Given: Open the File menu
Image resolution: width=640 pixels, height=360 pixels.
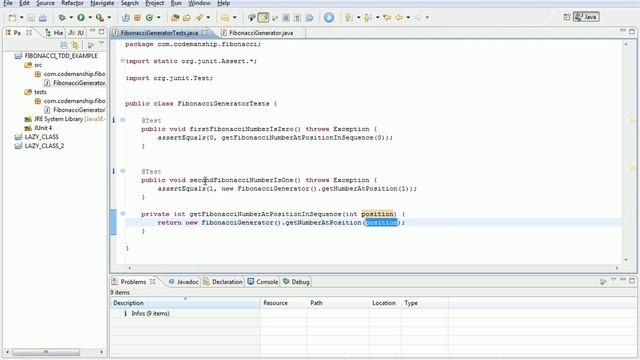Looking at the screenshot, I should tap(8, 3).
